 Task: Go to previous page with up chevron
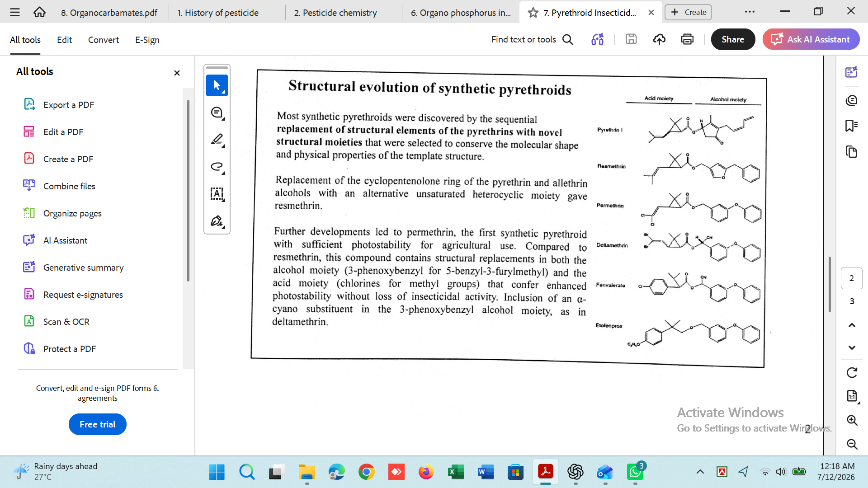pos(852,325)
